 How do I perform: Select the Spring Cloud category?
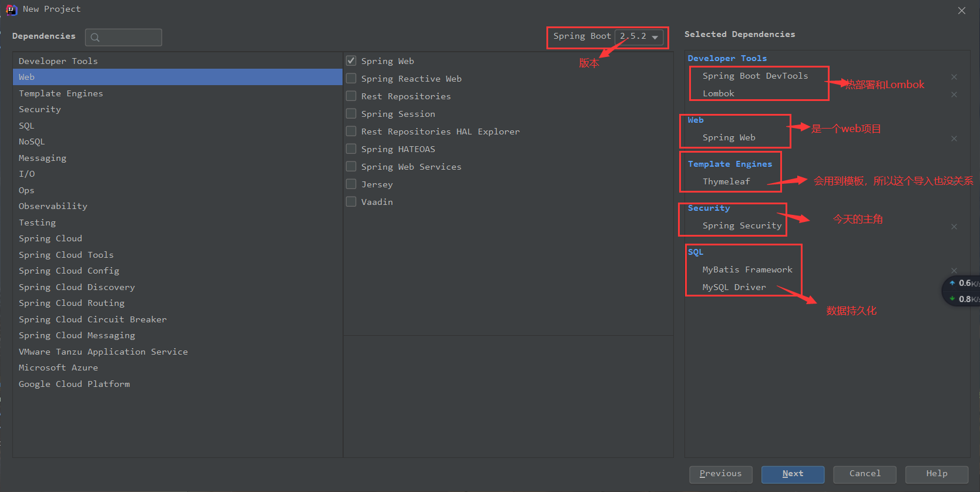(177, 238)
